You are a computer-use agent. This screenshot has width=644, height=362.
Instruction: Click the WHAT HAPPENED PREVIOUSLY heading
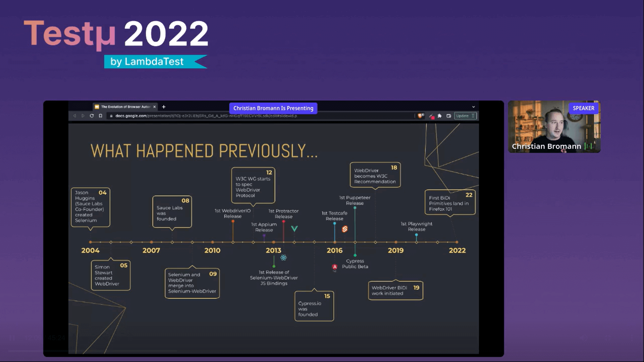[x=204, y=151]
